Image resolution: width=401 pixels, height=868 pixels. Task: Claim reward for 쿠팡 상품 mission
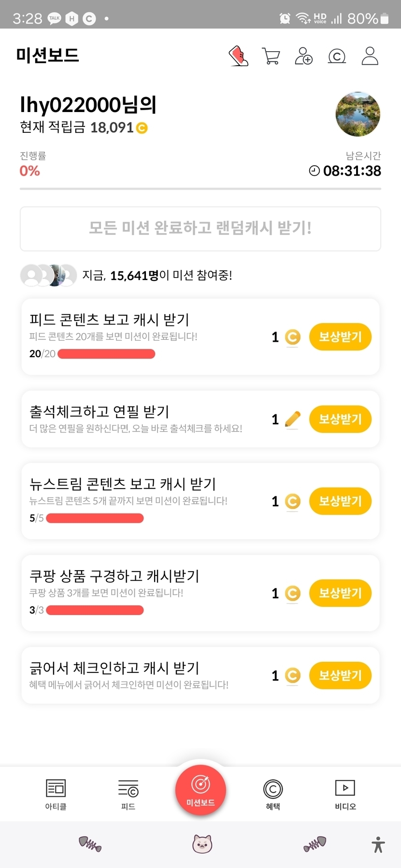click(x=340, y=593)
